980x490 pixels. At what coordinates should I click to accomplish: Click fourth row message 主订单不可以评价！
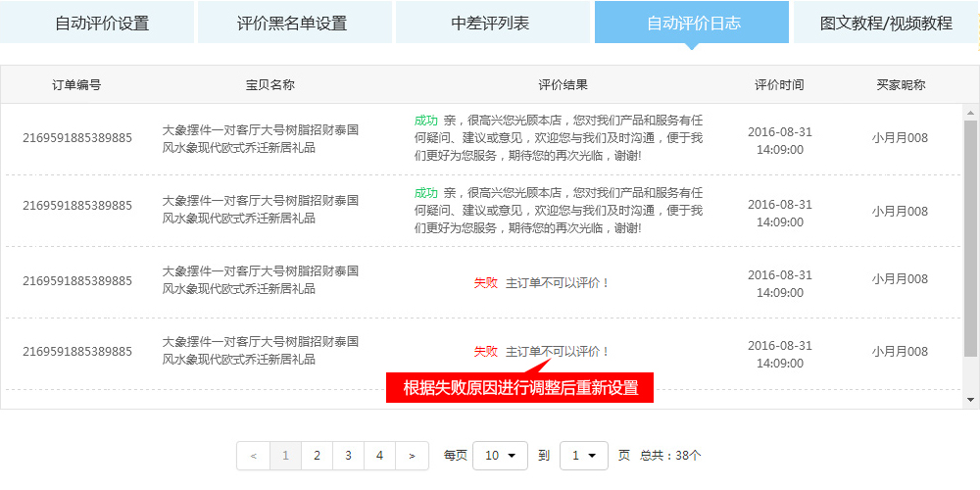pyautogui.click(x=558, y=352)
